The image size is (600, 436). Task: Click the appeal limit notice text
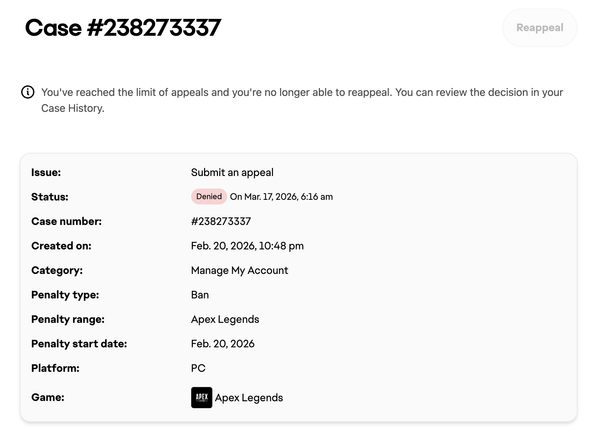pyautogui.click(x=302, y=100)
